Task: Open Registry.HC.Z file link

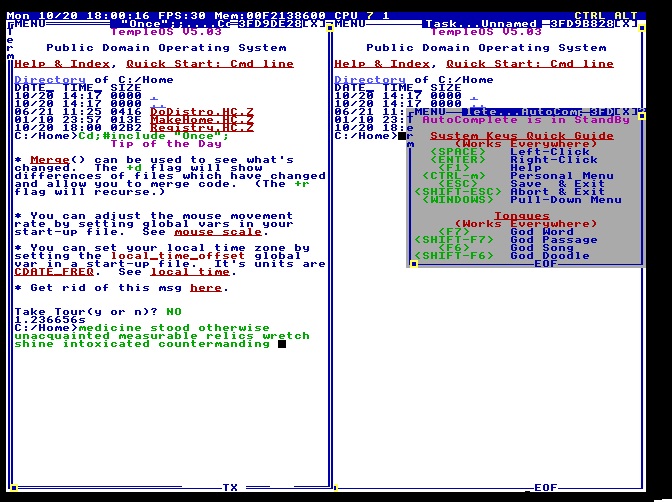Action: (x=202, y=128)
